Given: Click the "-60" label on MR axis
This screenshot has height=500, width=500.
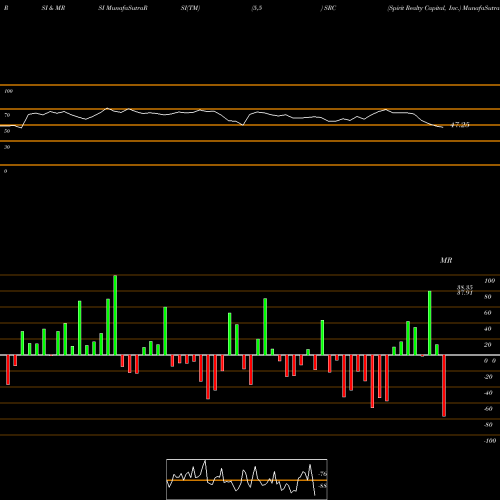Looking at the screenshot, I should [488, 409].
